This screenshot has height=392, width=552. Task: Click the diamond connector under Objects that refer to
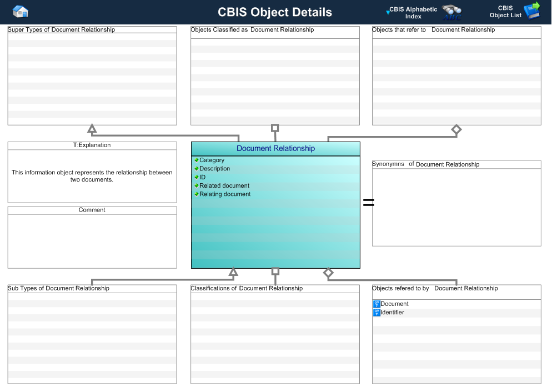pos(456,130)
